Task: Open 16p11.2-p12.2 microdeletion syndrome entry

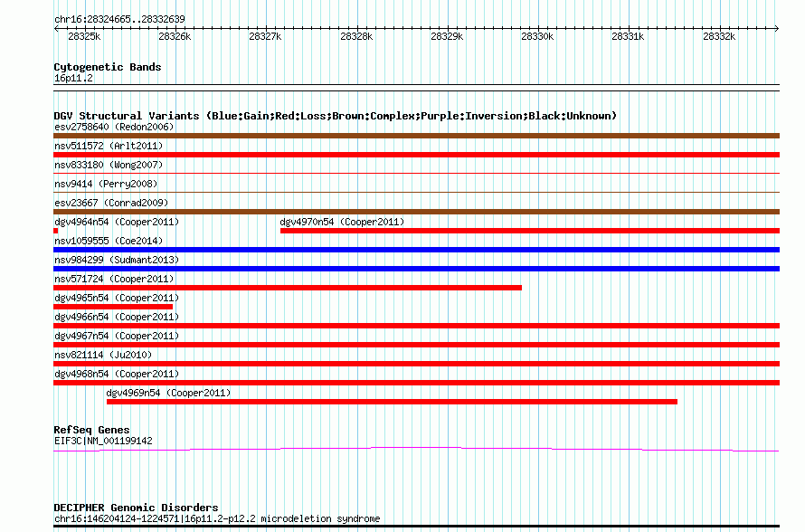Action: (x=217, y=518)
